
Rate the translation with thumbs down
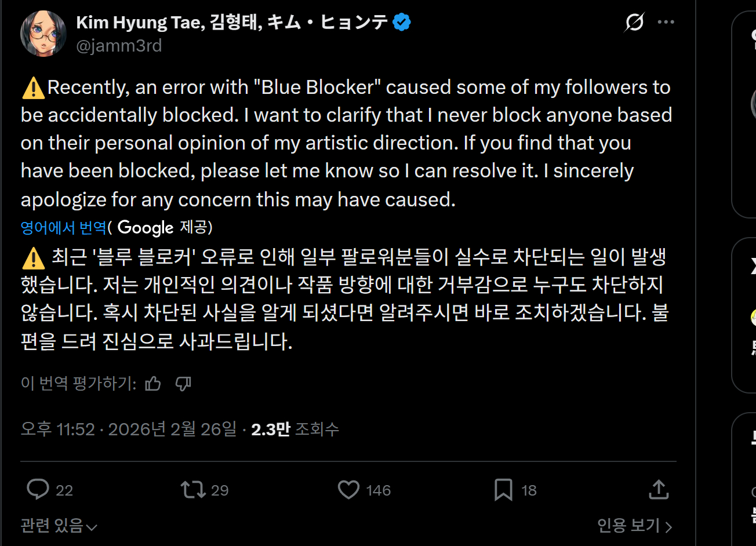pyautogui.click(x=183, y=384)
